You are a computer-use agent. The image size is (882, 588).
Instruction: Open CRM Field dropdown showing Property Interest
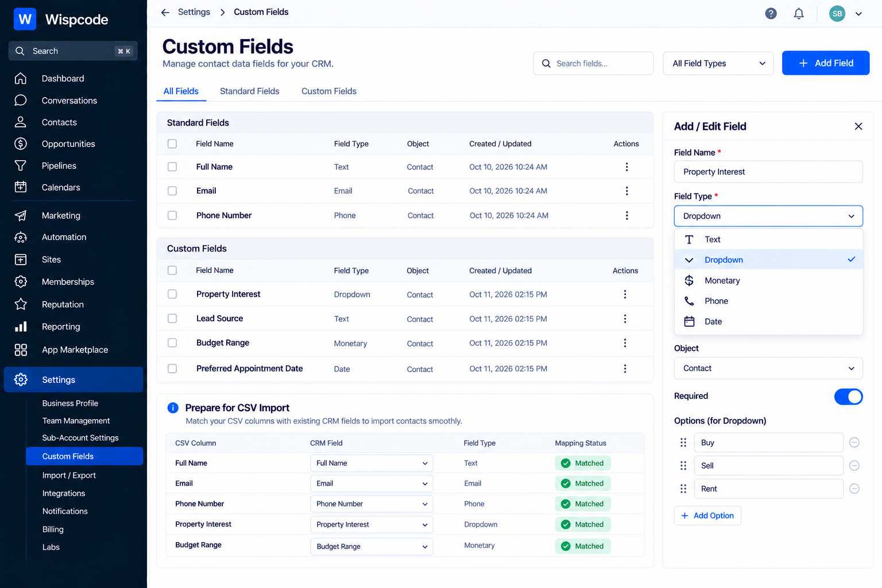pyautogui.click(x=371, y=525)
